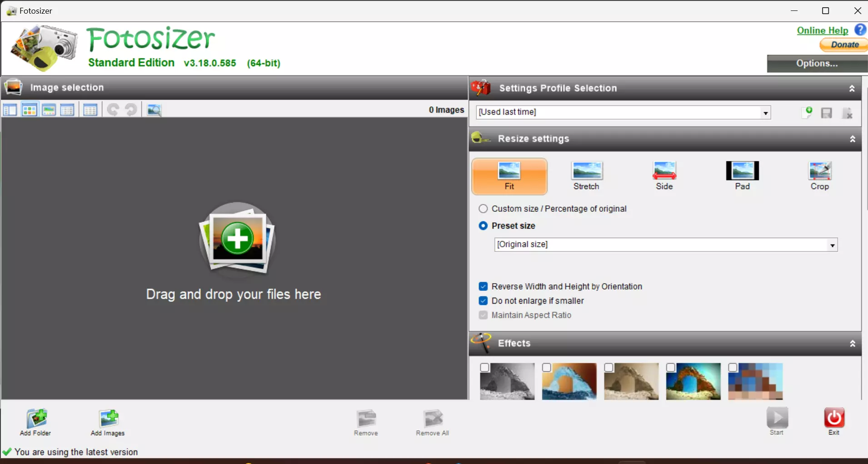Click the sepia effect thumbnail
This screenshot has height=464, width=868.
[631, 381]
